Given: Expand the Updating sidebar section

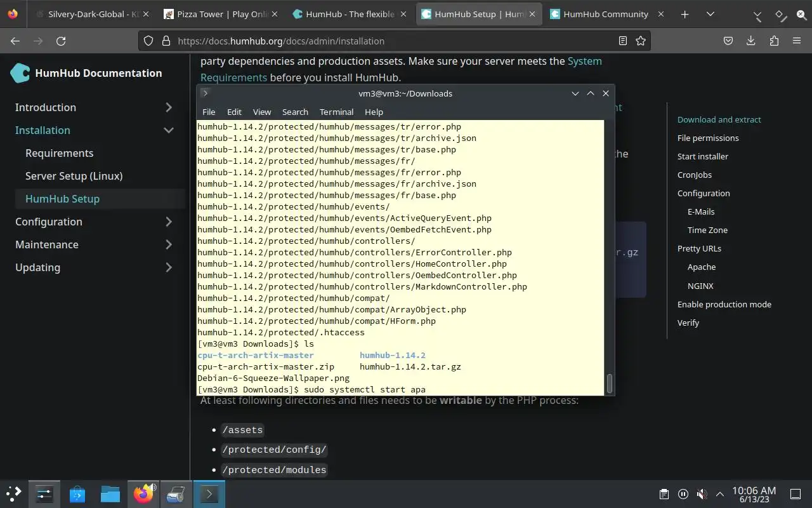Looking at the screenshot, I should (x=169, y=267).
